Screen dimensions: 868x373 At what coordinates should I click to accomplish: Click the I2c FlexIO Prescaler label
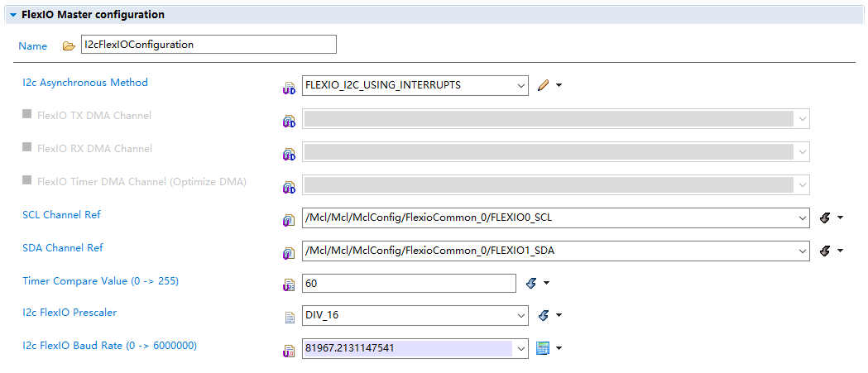click(x=70, y=312)
